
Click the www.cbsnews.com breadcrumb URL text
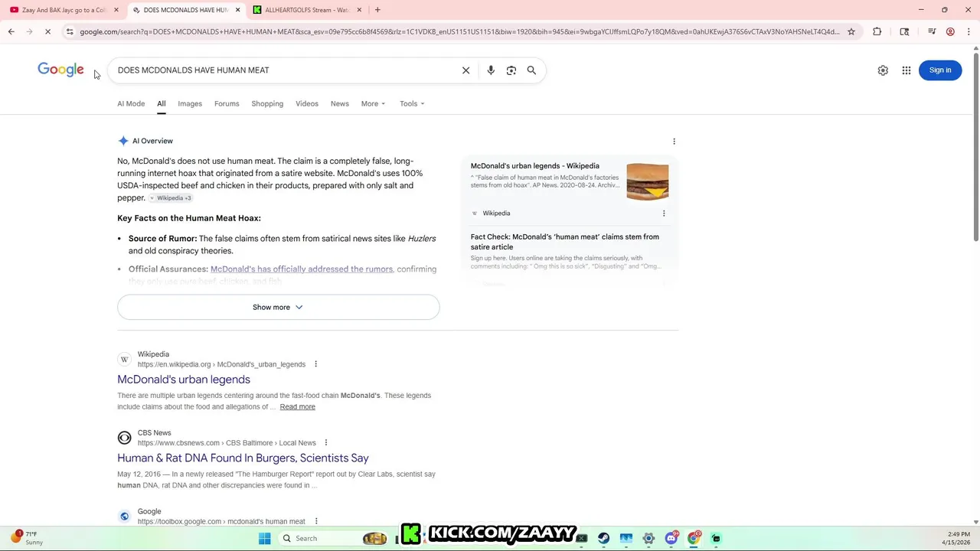pyautogui.click(x=227, y=443)
